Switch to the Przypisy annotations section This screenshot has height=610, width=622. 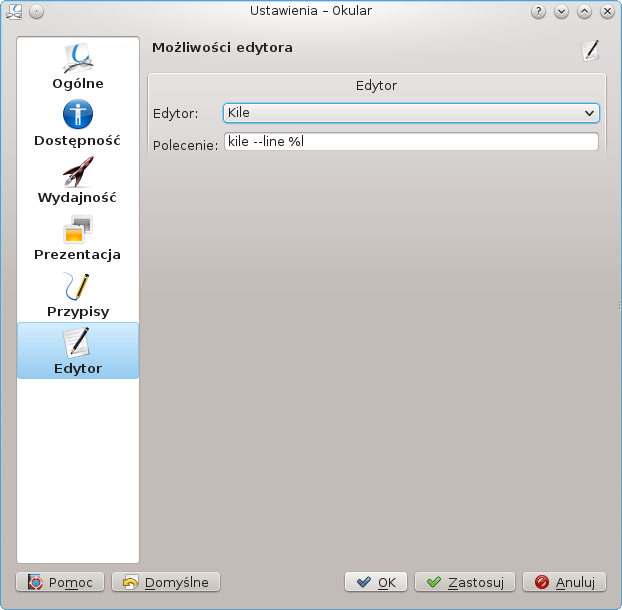click(78, 295)
